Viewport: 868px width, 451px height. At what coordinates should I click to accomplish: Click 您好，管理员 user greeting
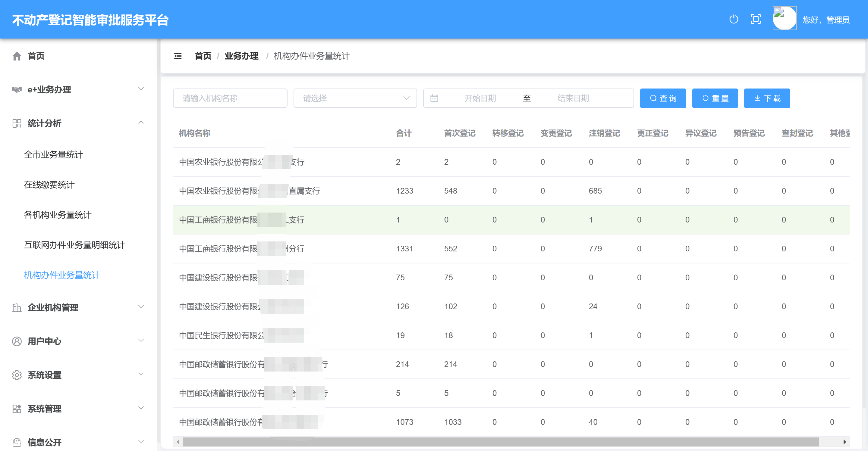click(826, 20)
